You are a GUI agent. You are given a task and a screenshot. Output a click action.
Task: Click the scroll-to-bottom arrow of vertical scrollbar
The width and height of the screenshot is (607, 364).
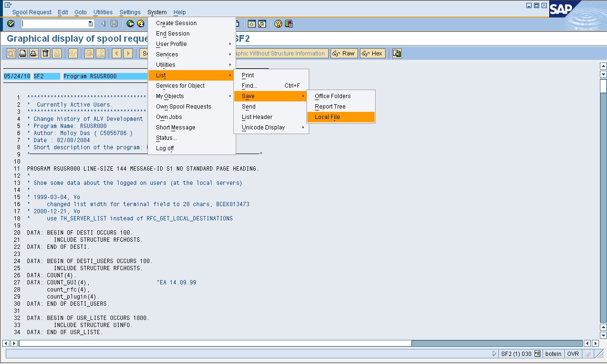pos(603,336)
